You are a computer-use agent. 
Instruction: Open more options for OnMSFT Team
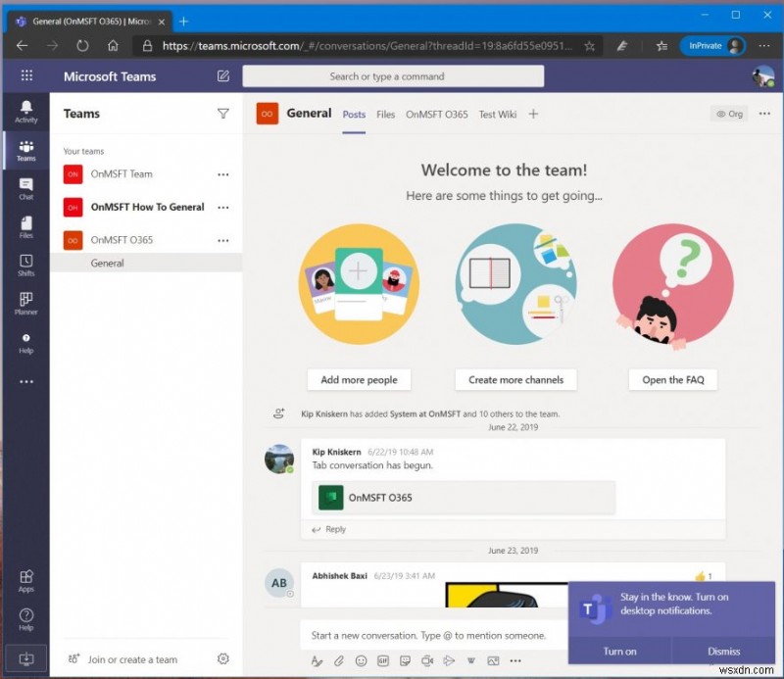pyautogui.click(x=223, y=174)
